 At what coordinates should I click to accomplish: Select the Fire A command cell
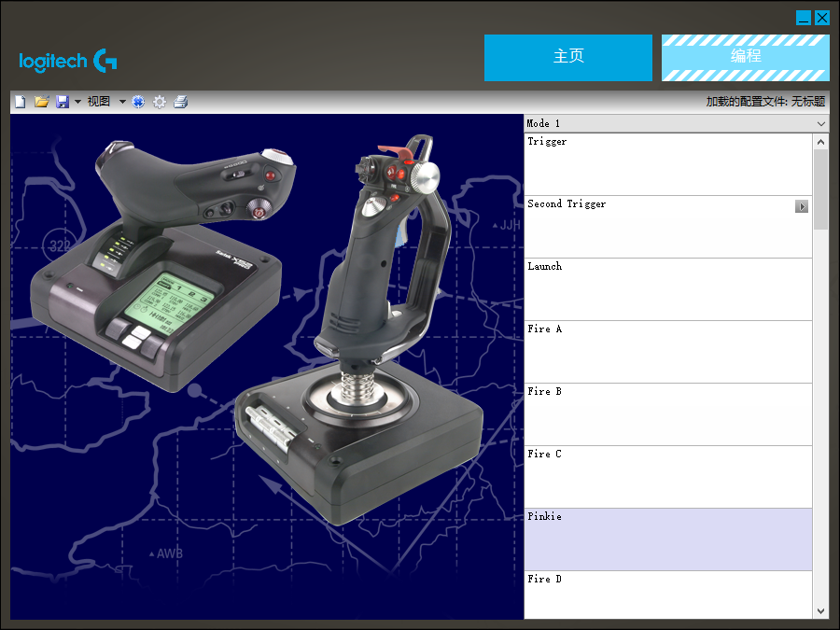(668, 352)
